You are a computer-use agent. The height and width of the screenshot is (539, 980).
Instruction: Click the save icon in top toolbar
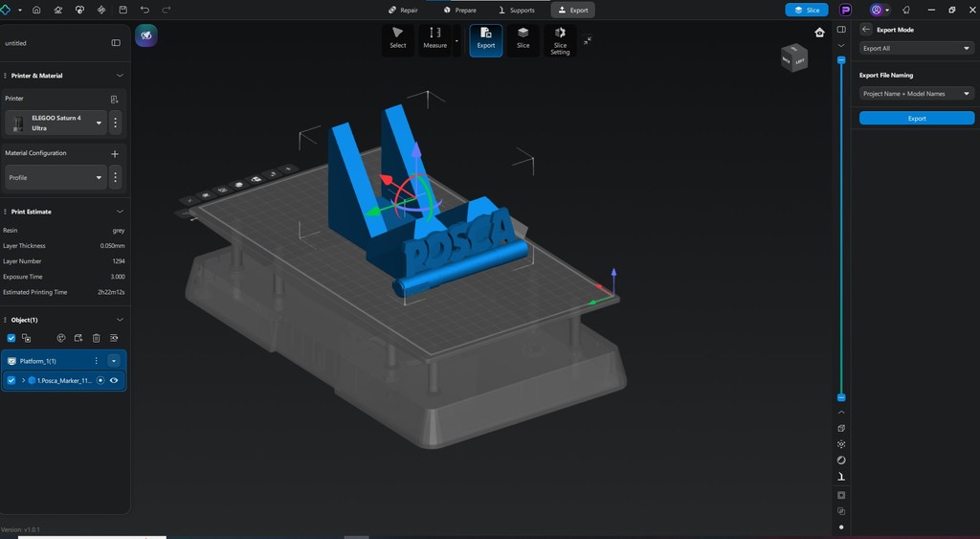pyautogui.click(x=122, y=10)
